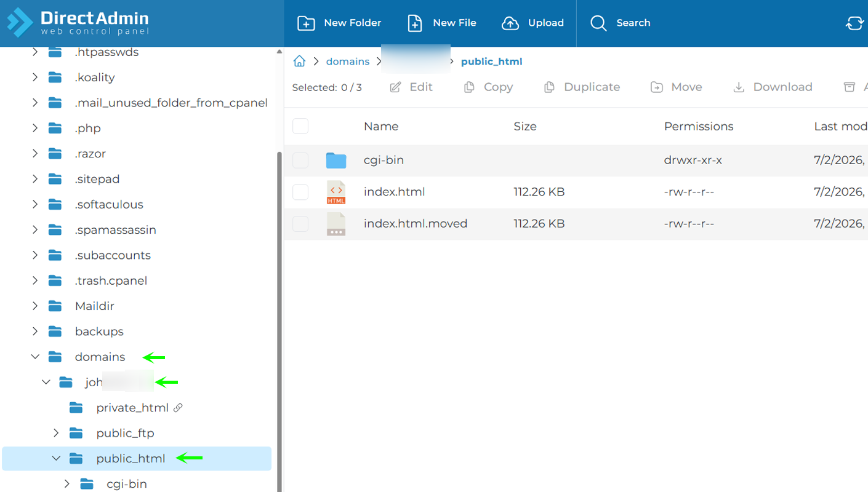The width and height of the screenshot is (868, 492).
Task: Check the box for index.html row
Action: 300,192
